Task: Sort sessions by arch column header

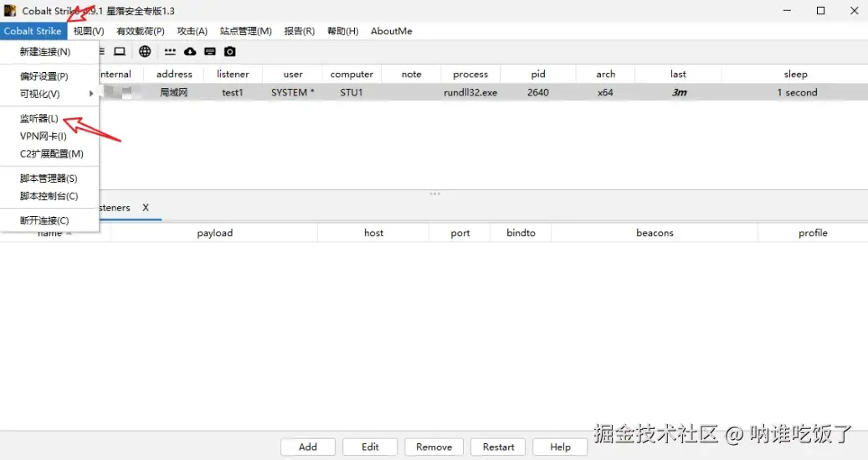Action: (x=606, y=74)
